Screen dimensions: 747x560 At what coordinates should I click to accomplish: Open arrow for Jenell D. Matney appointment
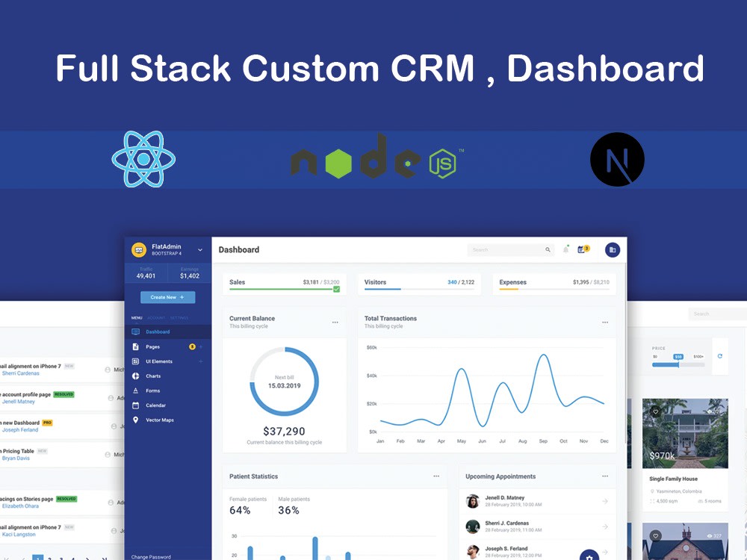[x=605, y=501]
